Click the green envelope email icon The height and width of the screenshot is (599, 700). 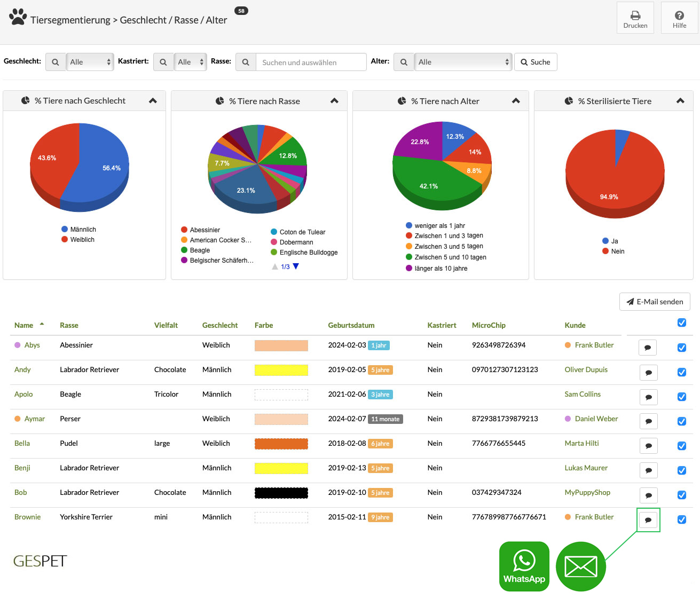click(581, 566)
